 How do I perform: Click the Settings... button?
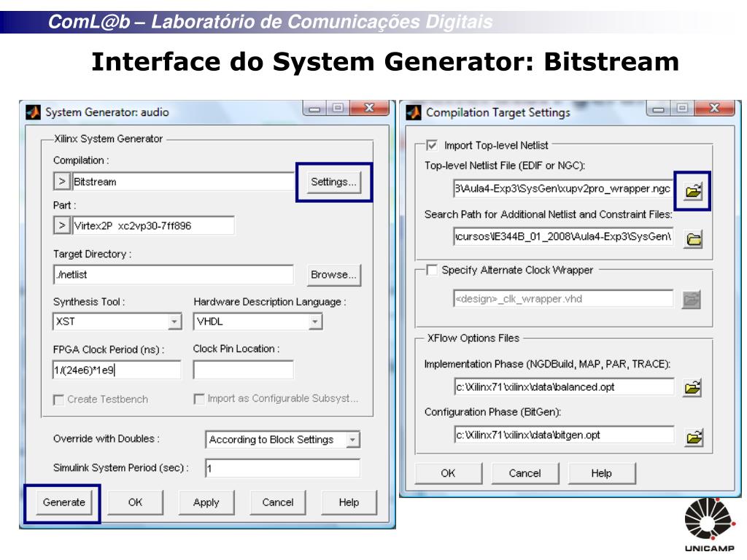click(x=333, y=182)
